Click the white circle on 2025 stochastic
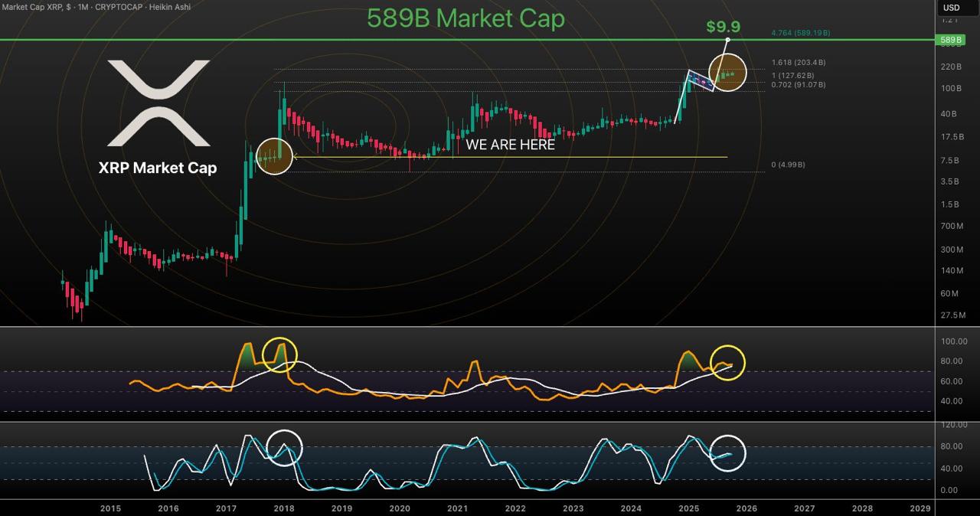The height and width of the screenshot is (516, 980). click(727, 453)
